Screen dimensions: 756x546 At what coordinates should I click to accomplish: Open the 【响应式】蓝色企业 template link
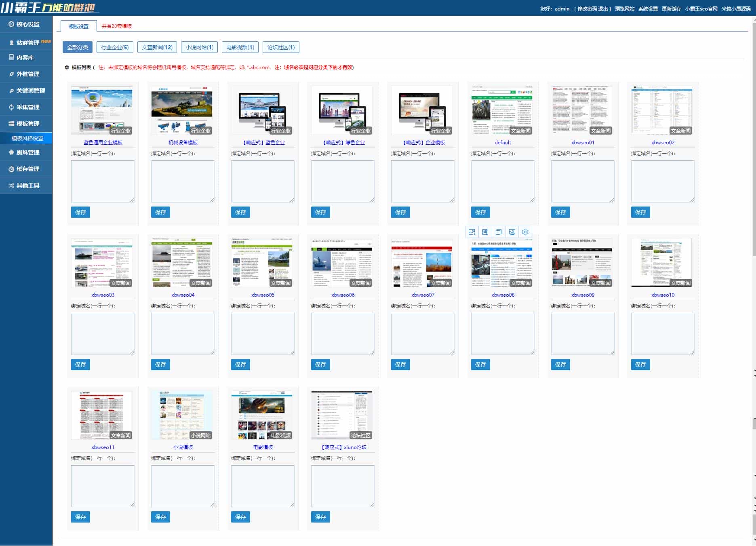coord(263,143)
